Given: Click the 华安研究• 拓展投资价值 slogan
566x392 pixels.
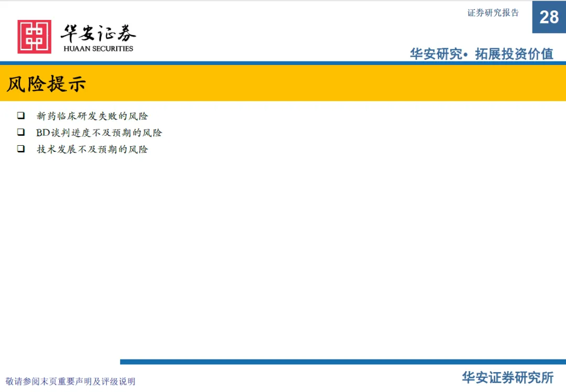Looking at the screenshot, I should point(482,54).
